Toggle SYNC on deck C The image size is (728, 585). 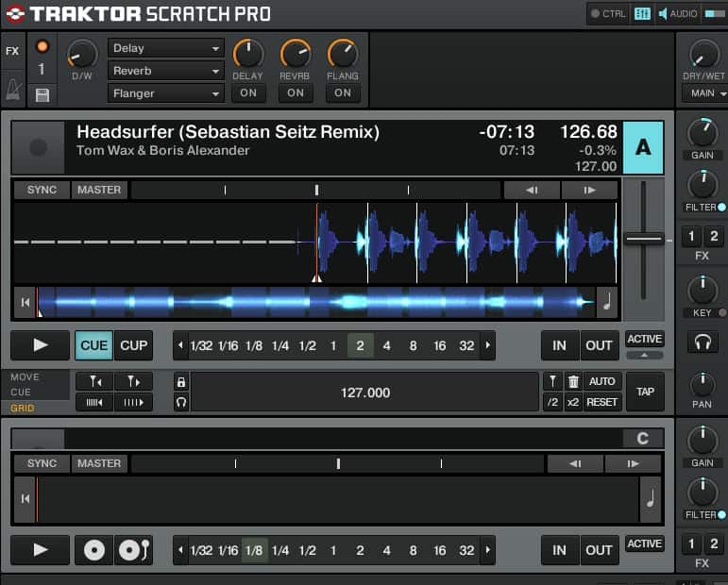42,463
